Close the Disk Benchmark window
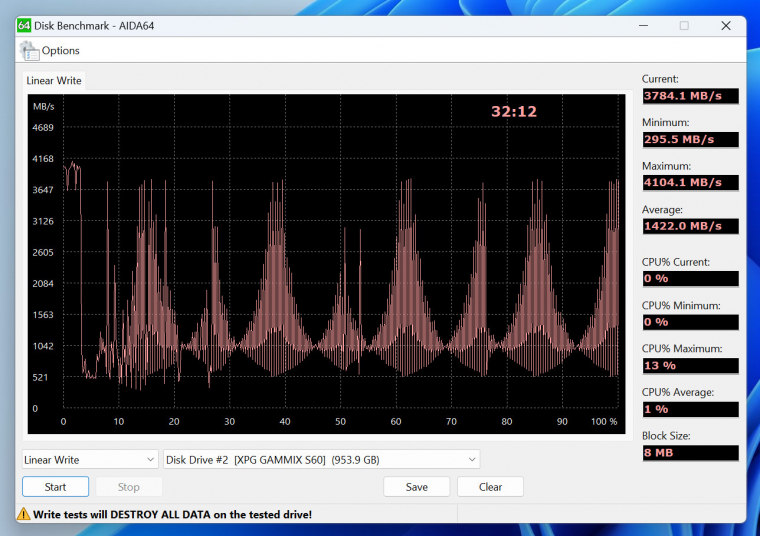Screen dimensions: 760x536 point(726,26)
